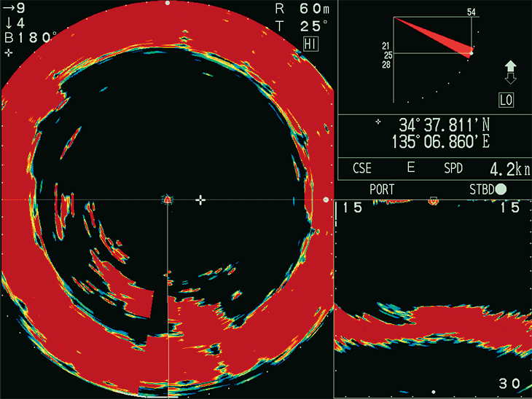Click the STBD circle indicator
This screenshot has height=399, width=532.
[501, 189]
